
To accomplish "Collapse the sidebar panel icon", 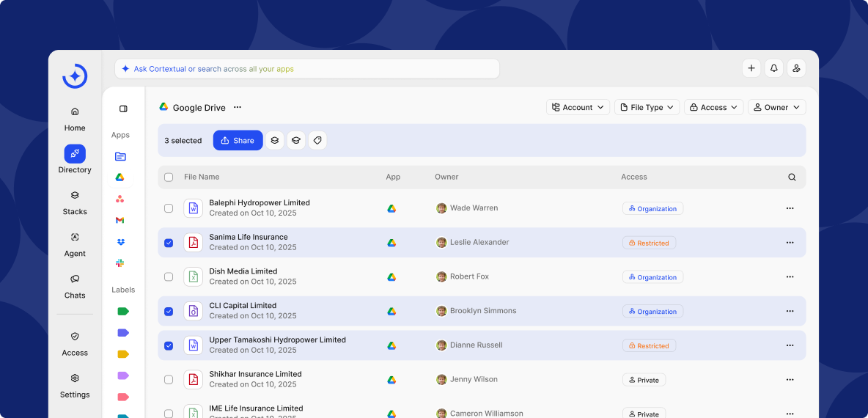I will (123, 109).
